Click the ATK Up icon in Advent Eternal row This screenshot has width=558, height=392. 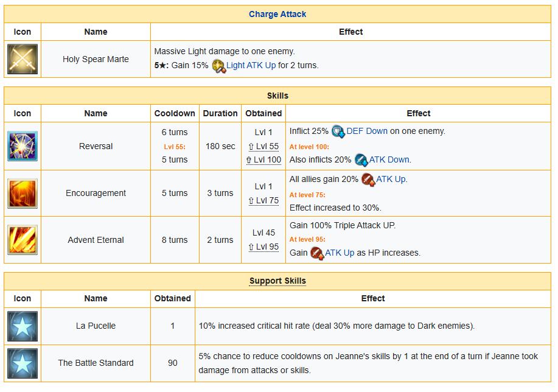pos(317,253)
